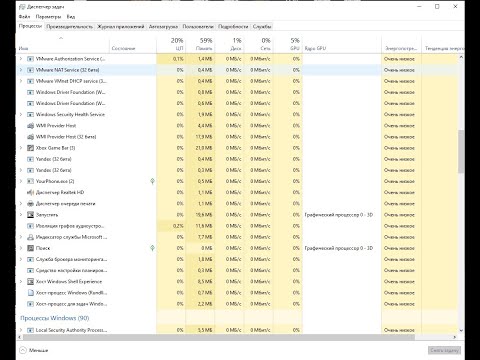This screenshot has width=480, height=360.
Task: Select the Поиск process icon
Action: coord(30,248)
